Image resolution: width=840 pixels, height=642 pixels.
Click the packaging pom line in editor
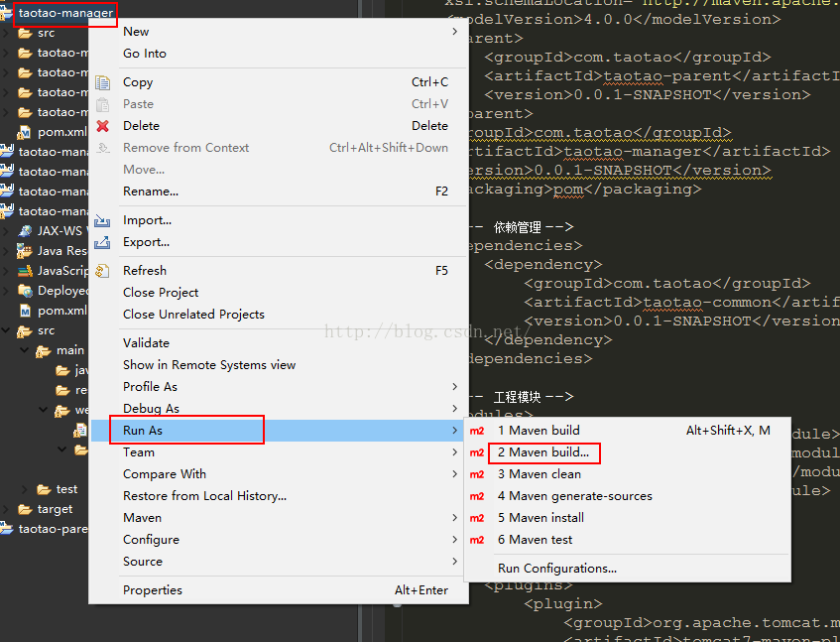click(583, 190)
